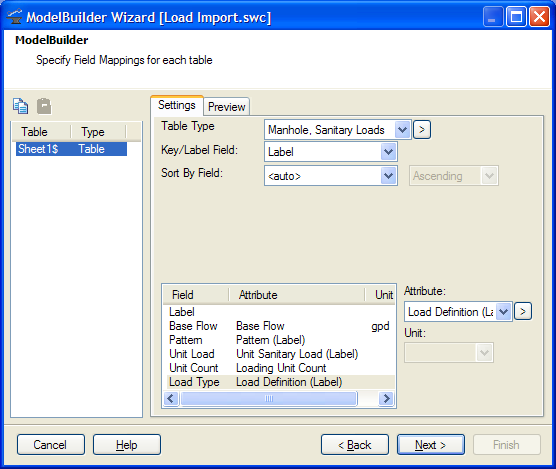Click the Loading Unit Count attribute cell
556x469 pixels.
click(x=281, y=368)
